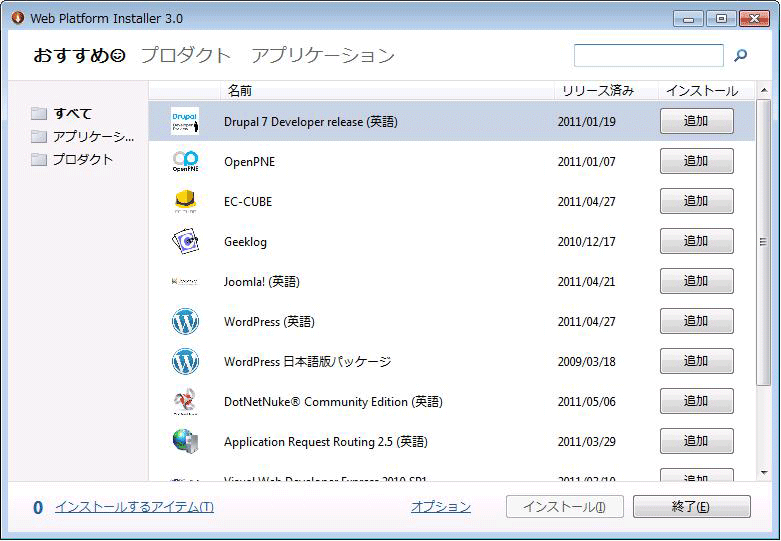The width and height of the screenshot is (781, 541).
Task: Click the scrollbar up arrow
Action: (x=764, y=90)
